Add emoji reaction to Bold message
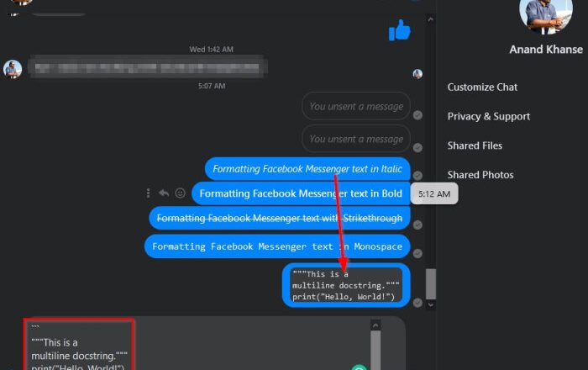Image resolution: width=588 pixels, height=370 pixels. (x=181, y=193)
